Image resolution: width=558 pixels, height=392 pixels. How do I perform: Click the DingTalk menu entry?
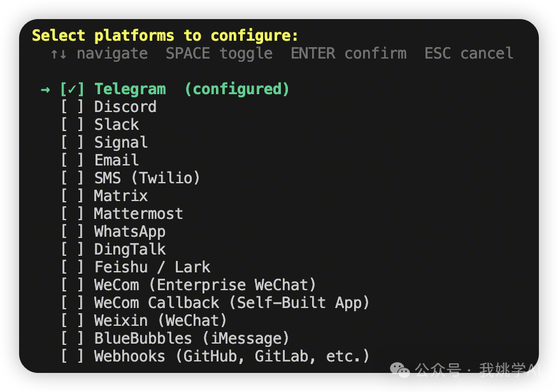point(130,249)
